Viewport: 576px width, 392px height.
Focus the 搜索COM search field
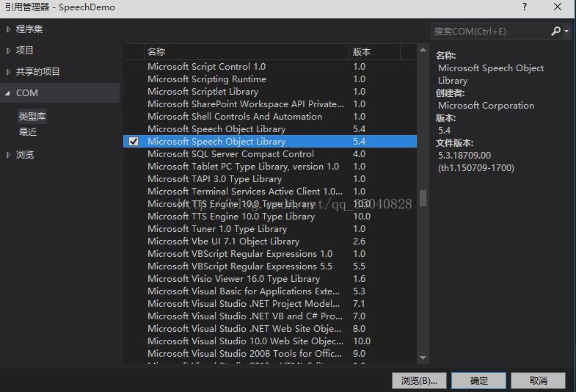(x=490, y=32)
